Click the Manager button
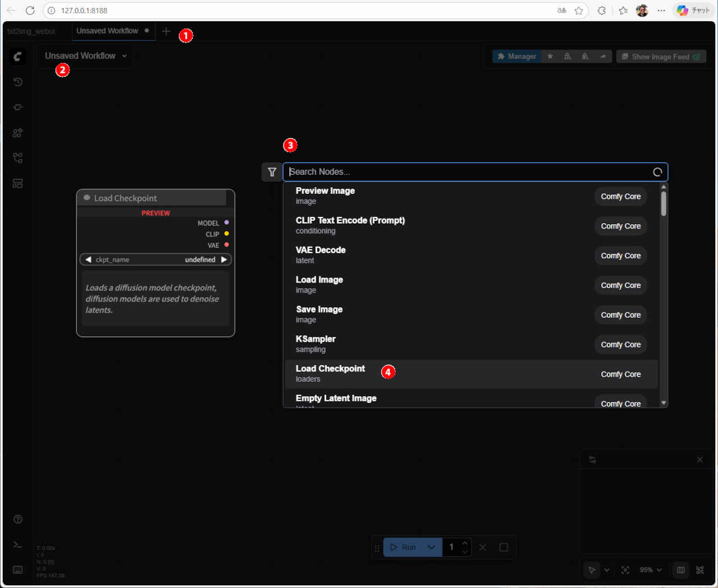Viewport: 718px width, 588px height. pos(517,57)
